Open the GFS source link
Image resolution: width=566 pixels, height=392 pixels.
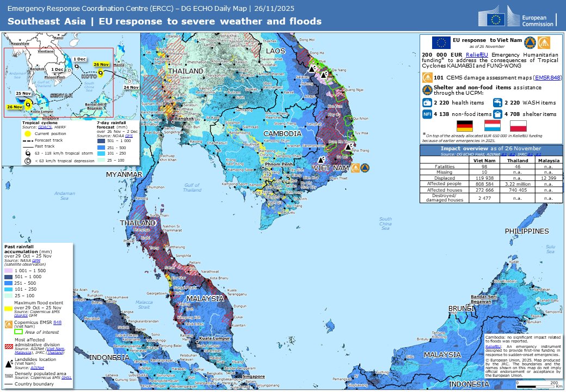click(x=129, y=136)
